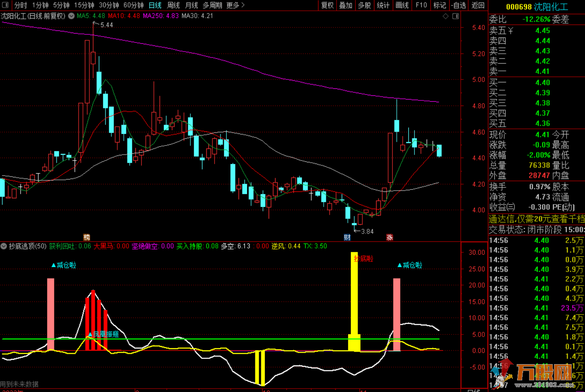Click the 凤凰振翅 signal label
The image size is (585, 392).
pos(103,334)
